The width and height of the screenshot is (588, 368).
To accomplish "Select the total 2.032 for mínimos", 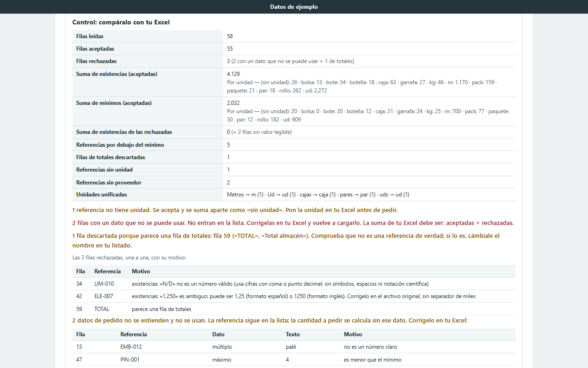I will (x=233, y=103).
